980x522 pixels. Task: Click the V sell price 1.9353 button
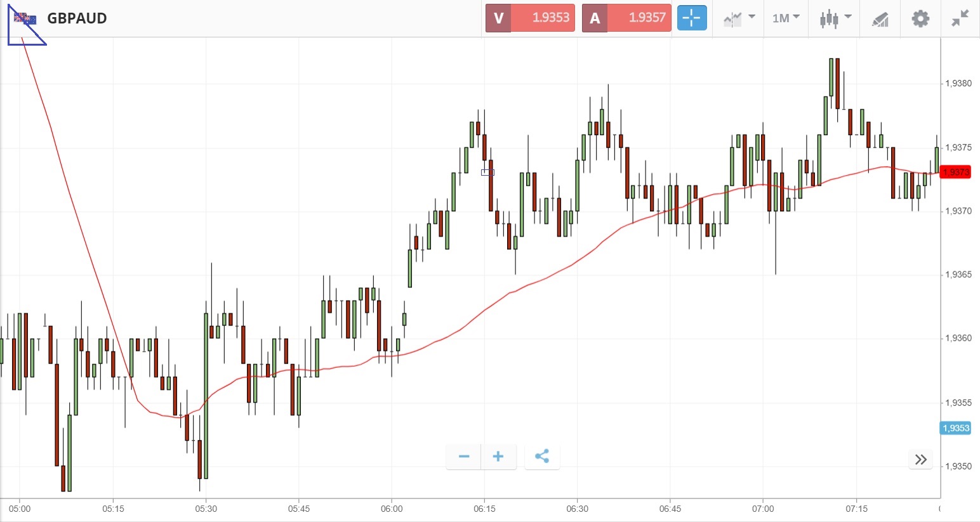(530, 18)
